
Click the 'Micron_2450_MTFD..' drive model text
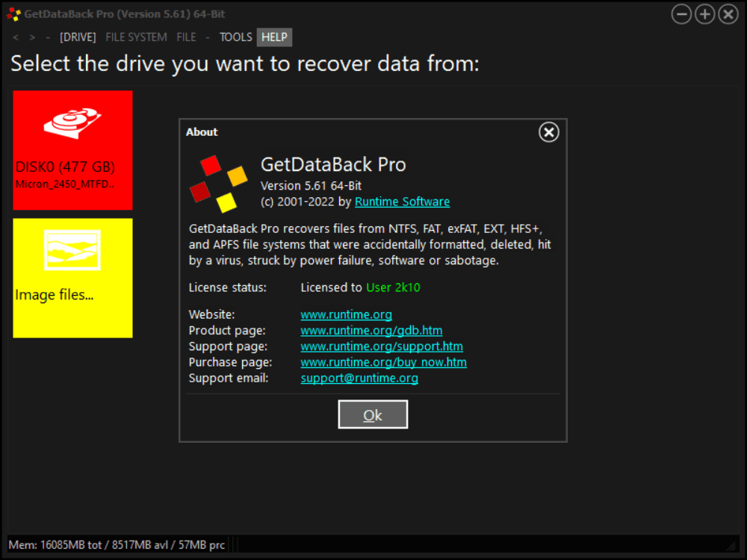65,184
